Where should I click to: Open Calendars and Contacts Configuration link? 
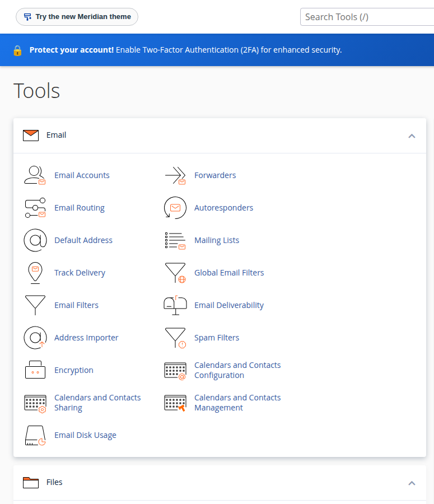tap(237, 370)
